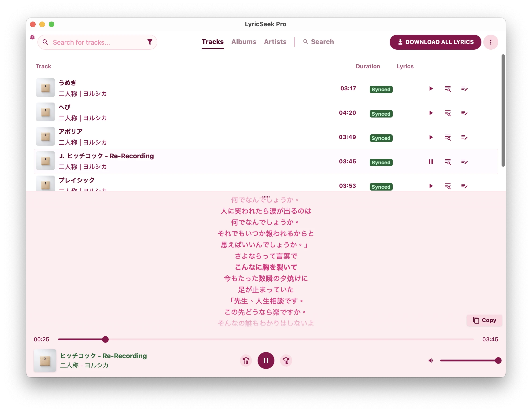
Task: Click the Track column header
Action: click(x=43, y=66)
